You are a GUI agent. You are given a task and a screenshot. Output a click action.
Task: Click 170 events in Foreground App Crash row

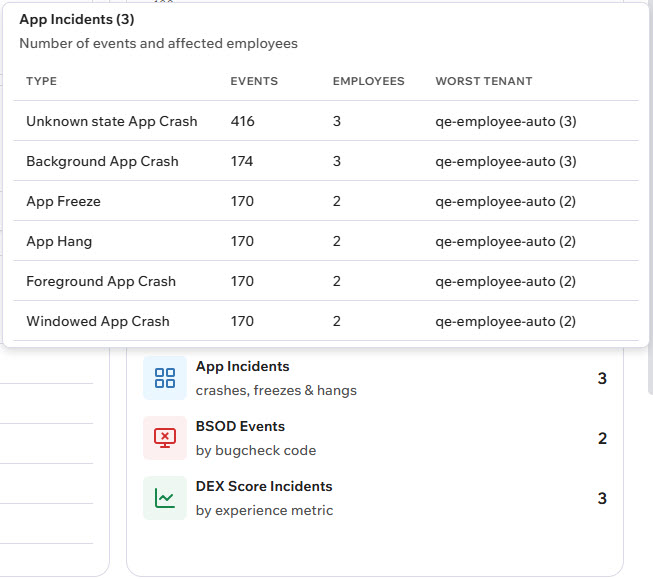(x=242, y=281)
